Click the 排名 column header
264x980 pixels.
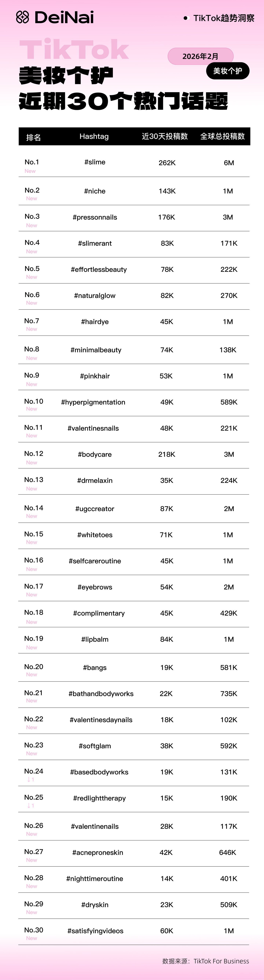click(x=34, y=137)
